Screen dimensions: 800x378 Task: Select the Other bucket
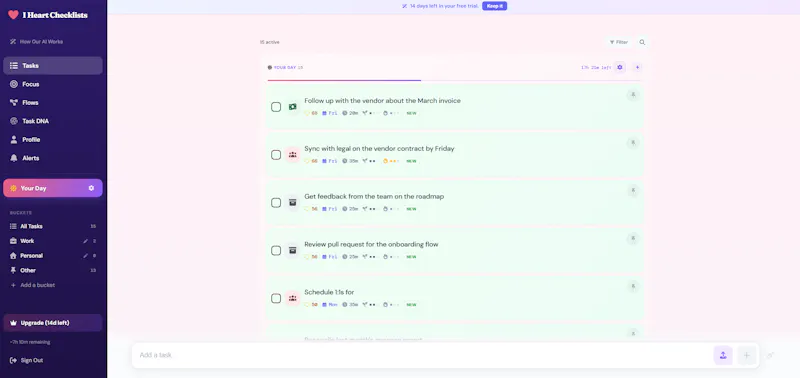coord(53,270)
